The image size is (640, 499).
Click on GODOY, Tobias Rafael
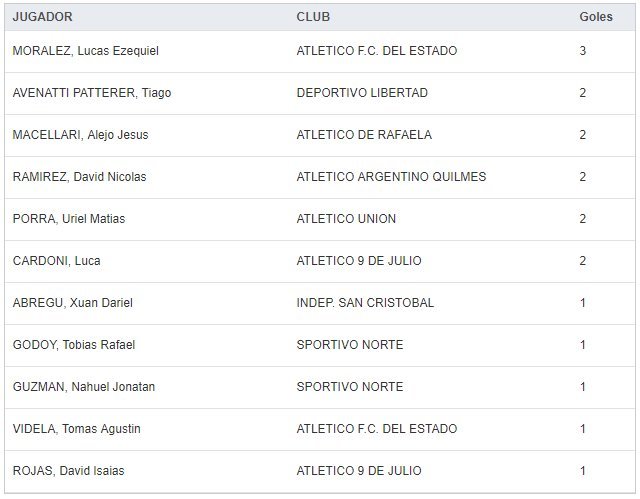73,345
